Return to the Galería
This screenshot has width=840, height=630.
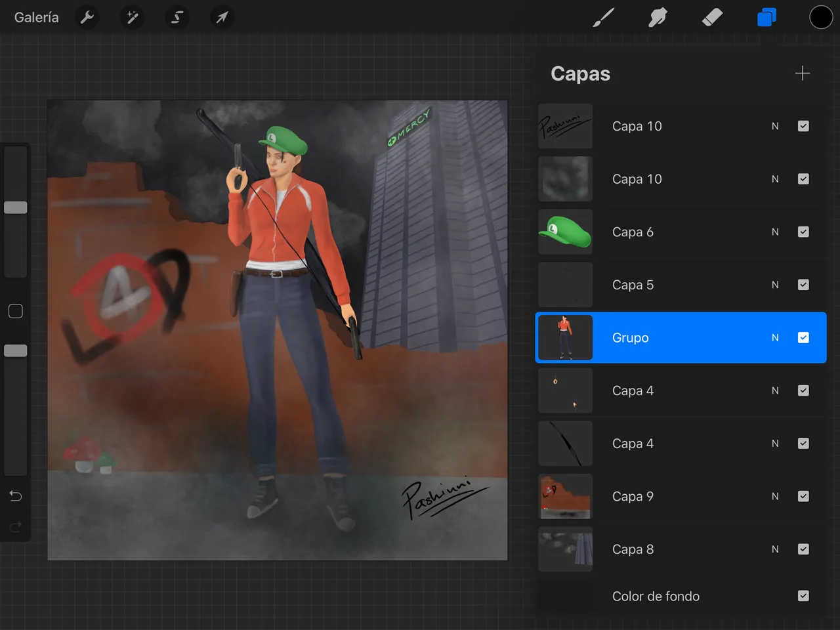coord(37,18)
